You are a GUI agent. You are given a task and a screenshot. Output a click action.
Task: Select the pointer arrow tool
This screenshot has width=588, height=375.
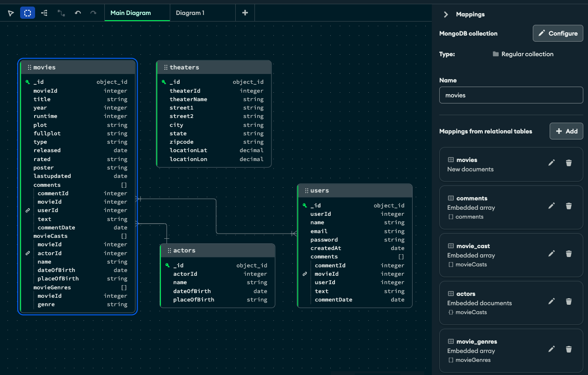(x=11, y=13)
